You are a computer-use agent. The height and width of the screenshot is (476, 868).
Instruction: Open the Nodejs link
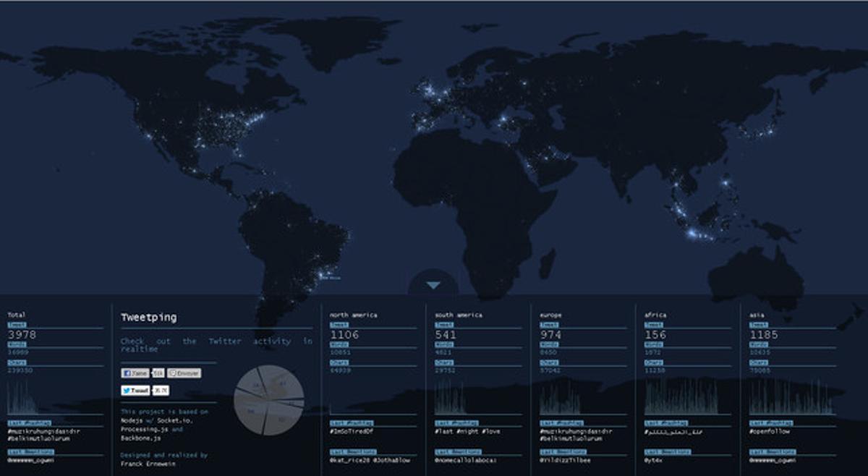point(132,420)
